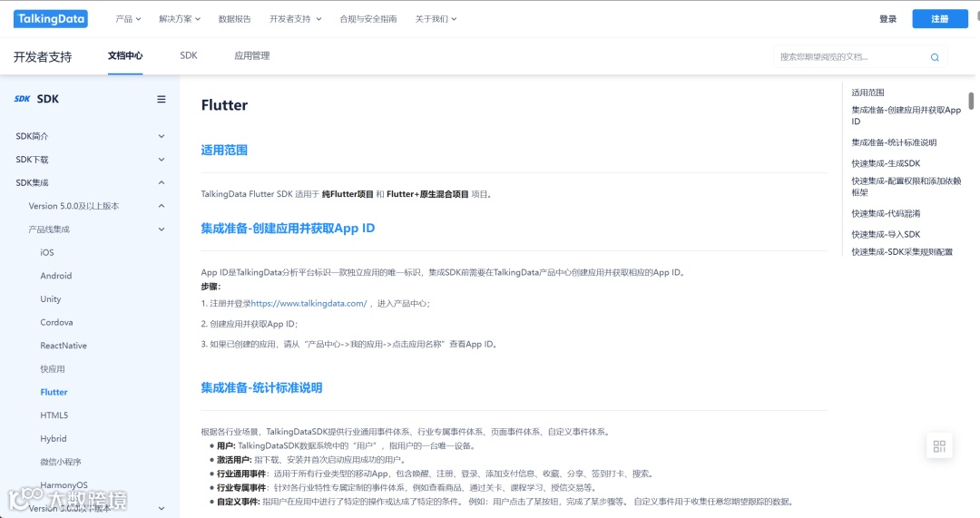The height and width of the screenshot is (518, 980).
Task: Expand the SDK下载 section
Action: click(90, 160)
